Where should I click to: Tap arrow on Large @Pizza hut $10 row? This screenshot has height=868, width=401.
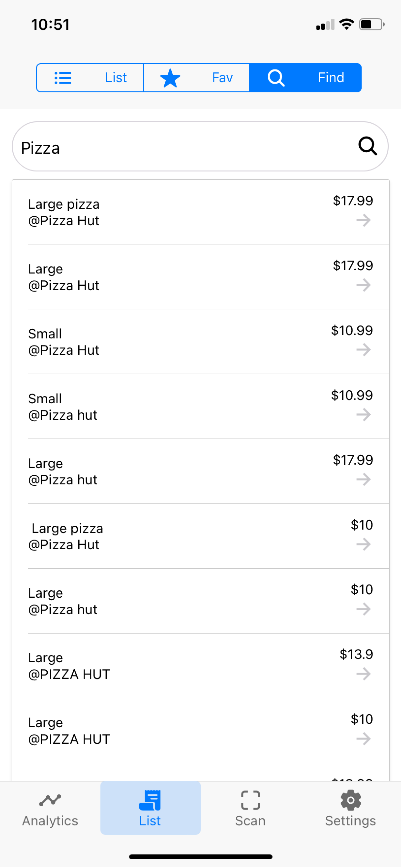click(x=363, y=609)
